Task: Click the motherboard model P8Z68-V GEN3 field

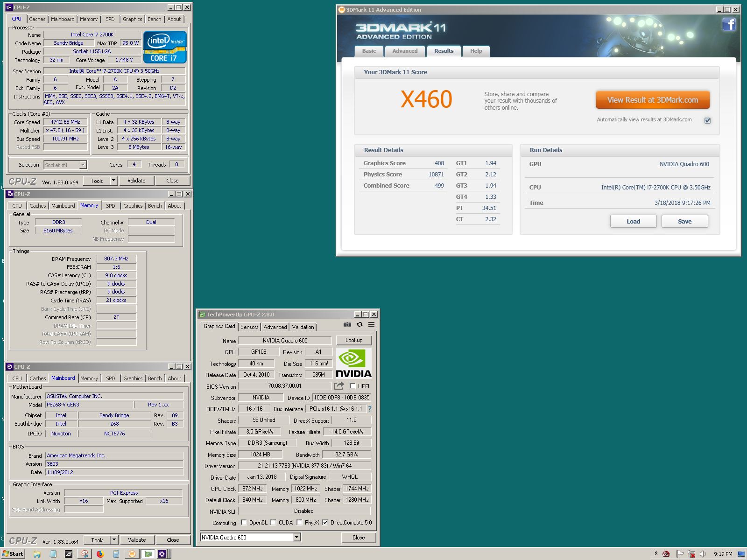Action: tap(89, 405)
